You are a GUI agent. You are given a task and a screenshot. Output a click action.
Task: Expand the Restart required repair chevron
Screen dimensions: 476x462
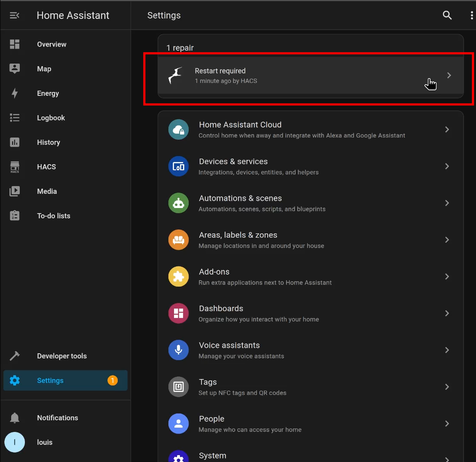click(x=449, y=75)
